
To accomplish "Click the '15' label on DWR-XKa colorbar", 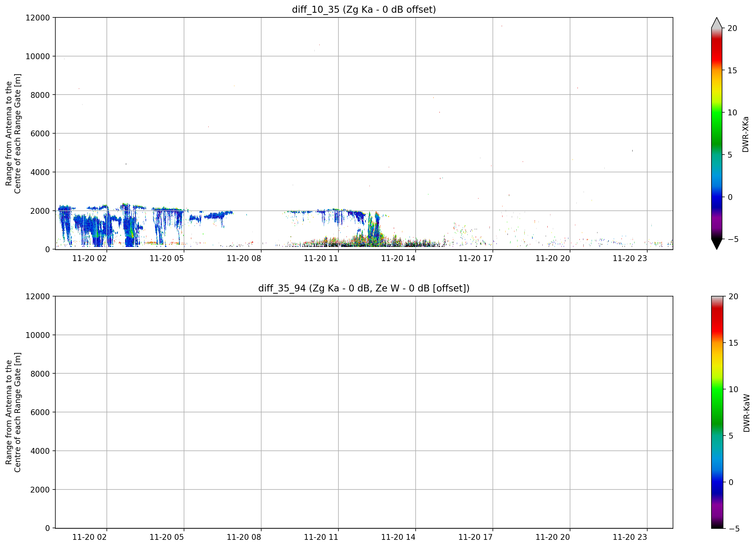I will [732, 71].
